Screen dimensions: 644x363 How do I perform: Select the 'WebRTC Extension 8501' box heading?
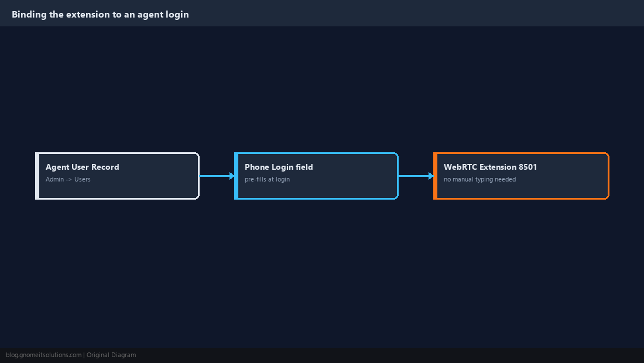pos(490,167)
